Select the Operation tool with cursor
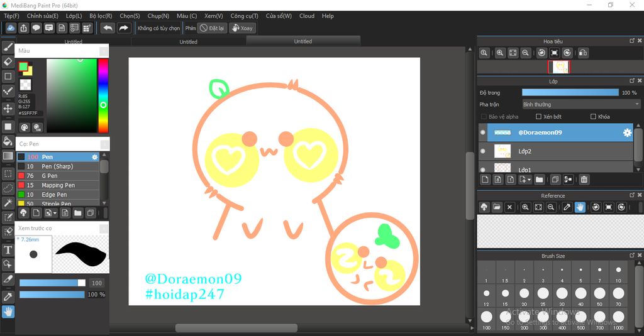644x336 pixels. point(8,264)
